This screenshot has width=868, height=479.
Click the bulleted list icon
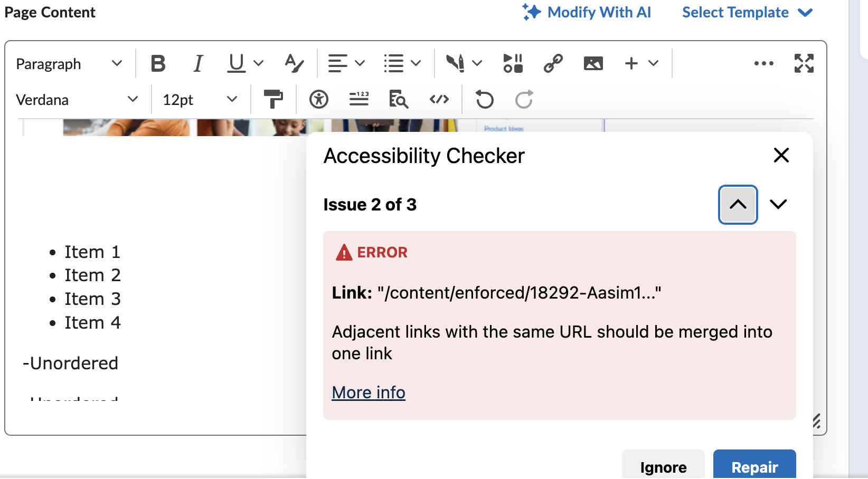394,63
